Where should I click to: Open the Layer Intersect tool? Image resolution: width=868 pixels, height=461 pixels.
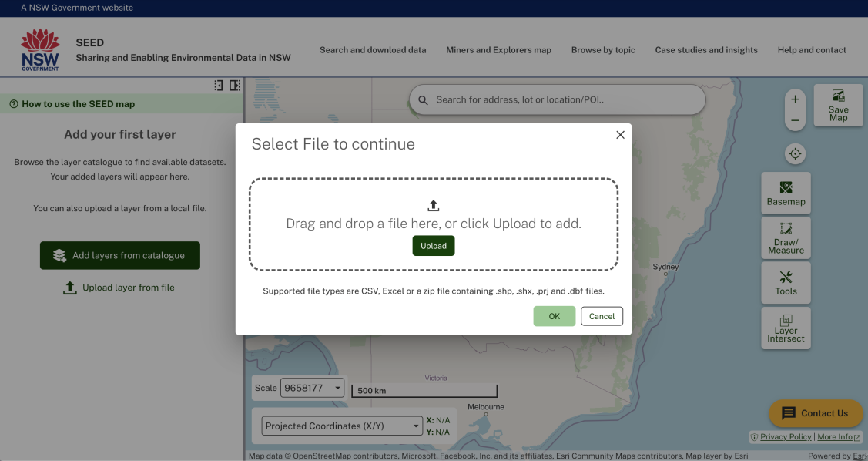tap(786, 328)
